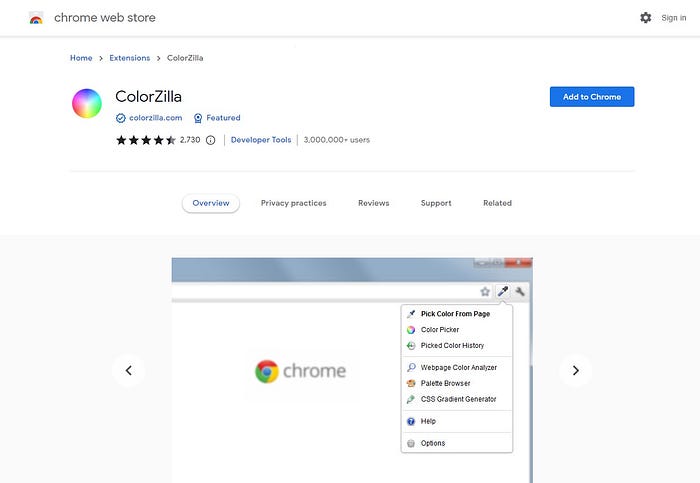The height and width of the screenshot is (483, 700).
Task: Select Help menu entry text
Action: coord(428,421)
